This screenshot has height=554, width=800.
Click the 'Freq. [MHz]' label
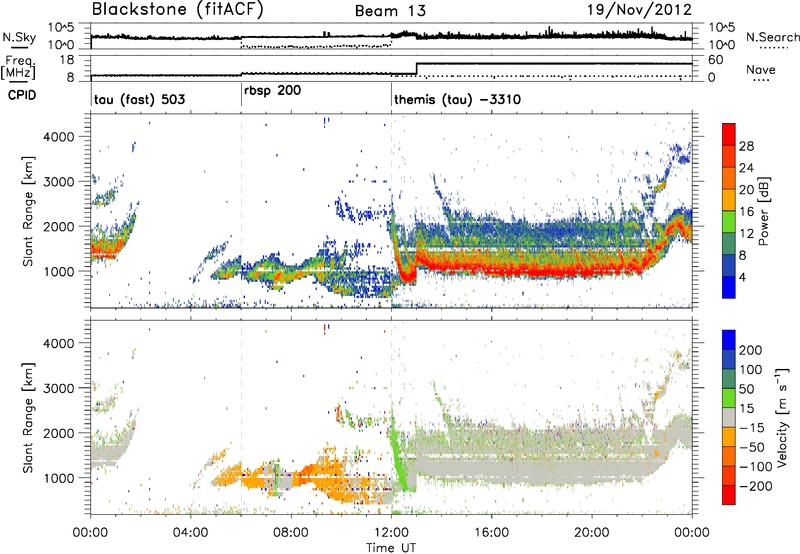(18, 67)
